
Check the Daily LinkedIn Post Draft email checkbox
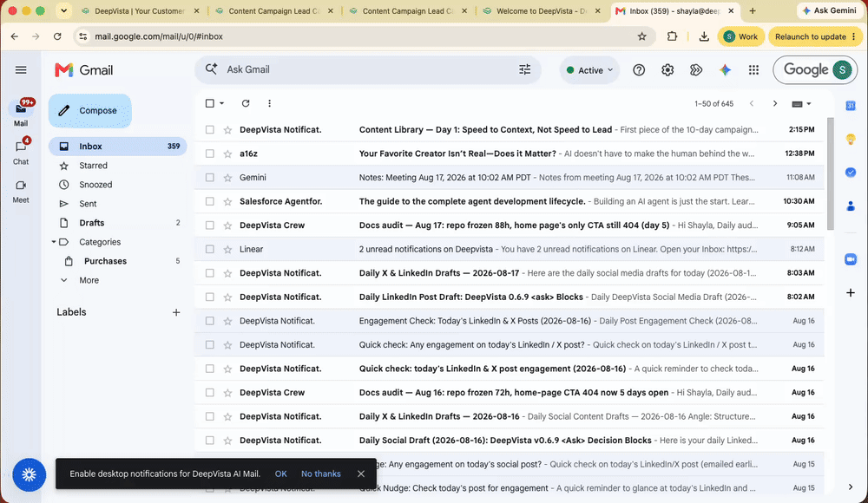pyautogui.click(x=210, y=297)
